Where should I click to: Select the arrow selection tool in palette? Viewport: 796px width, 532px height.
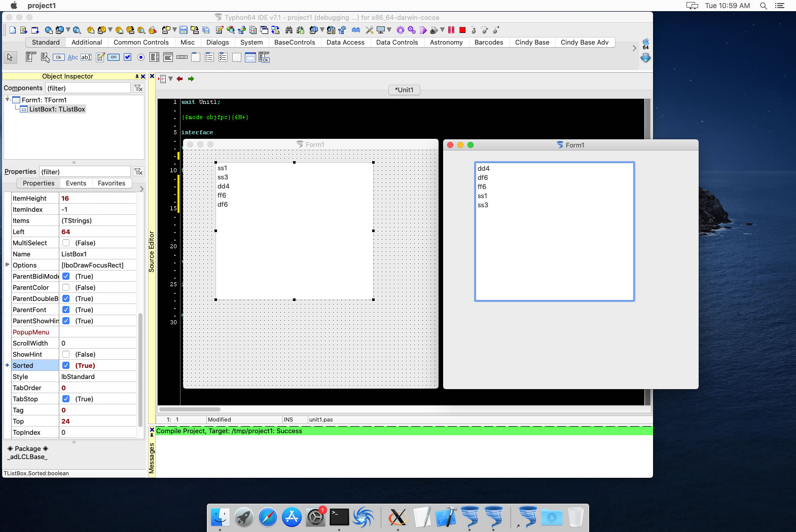(x=10, y=57)
